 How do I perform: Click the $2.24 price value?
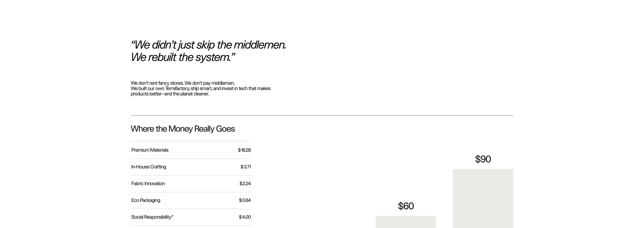(x=245, y=184)
